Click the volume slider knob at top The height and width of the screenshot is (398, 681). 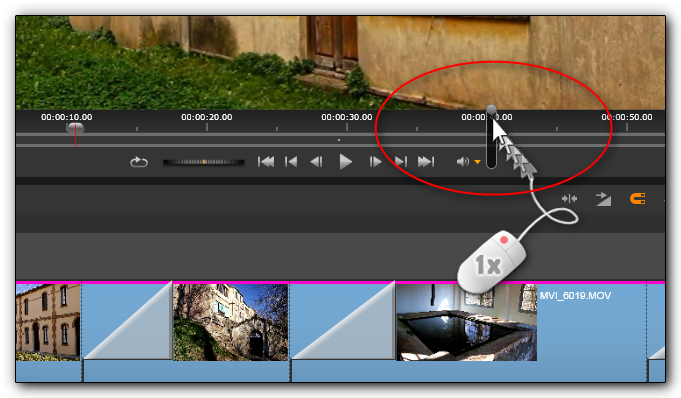(x=491, y=109)
